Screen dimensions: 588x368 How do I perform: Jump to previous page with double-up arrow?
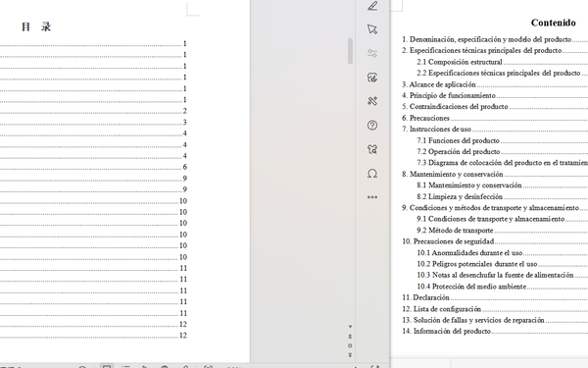pyautogui.click(x=350, y=336)
